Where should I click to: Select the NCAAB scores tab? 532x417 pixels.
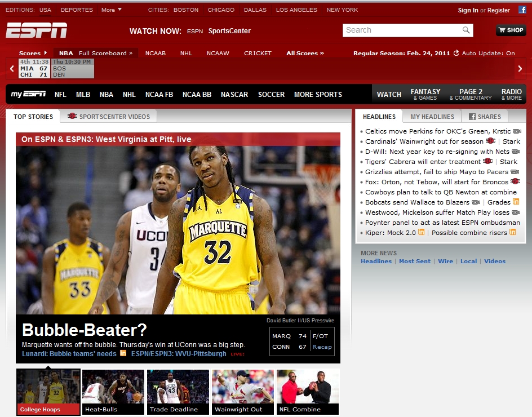pos(156,54)
